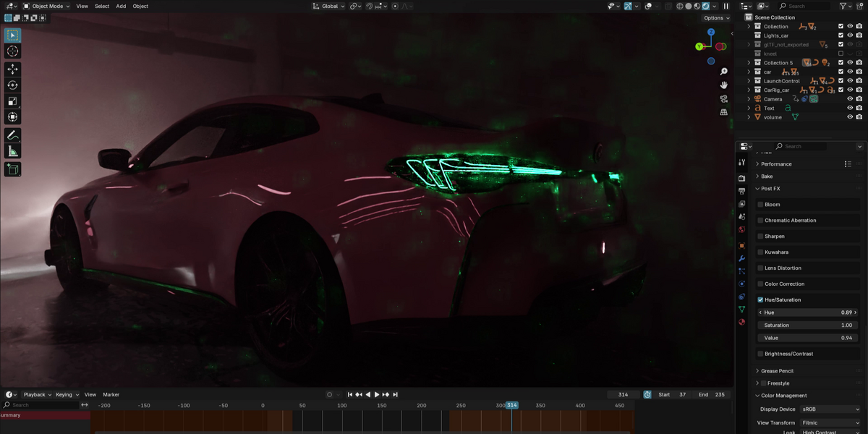Open the View Layer properties tab
Viewport: 868px width, 434px height.
click(x=741, y=204)
